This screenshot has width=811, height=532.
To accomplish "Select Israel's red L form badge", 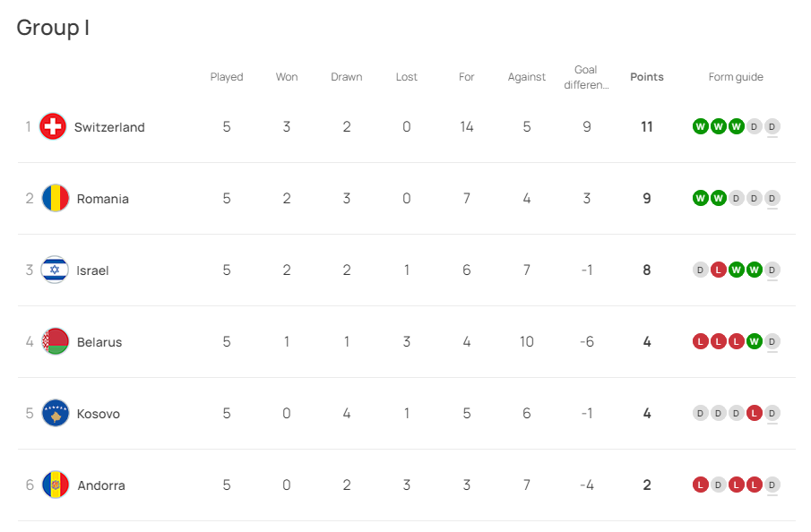I will [x=718, y=270].
